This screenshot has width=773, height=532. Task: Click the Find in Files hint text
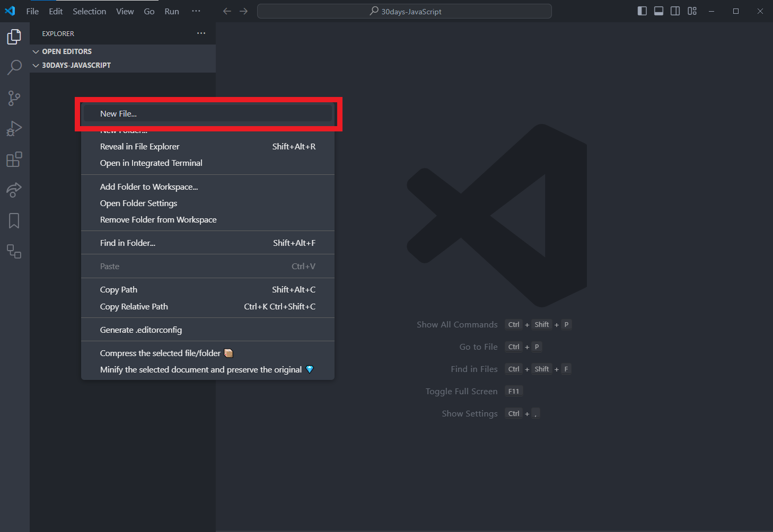coord(474,369)
